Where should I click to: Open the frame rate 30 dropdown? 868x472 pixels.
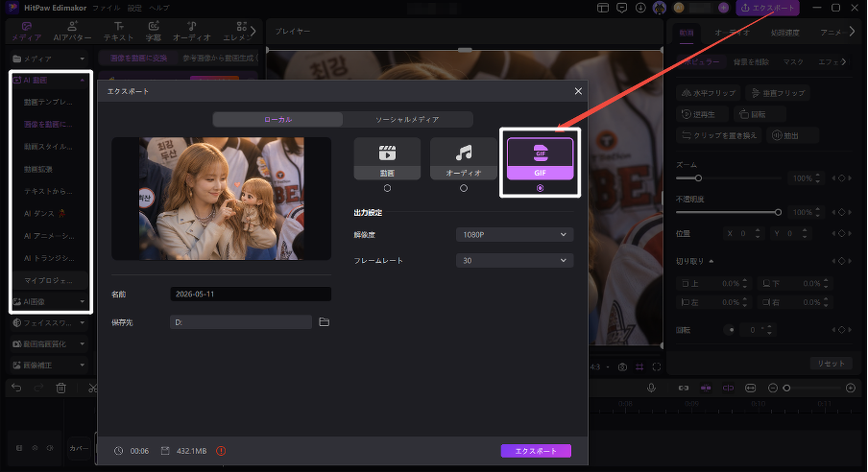[x=515, y=261]
